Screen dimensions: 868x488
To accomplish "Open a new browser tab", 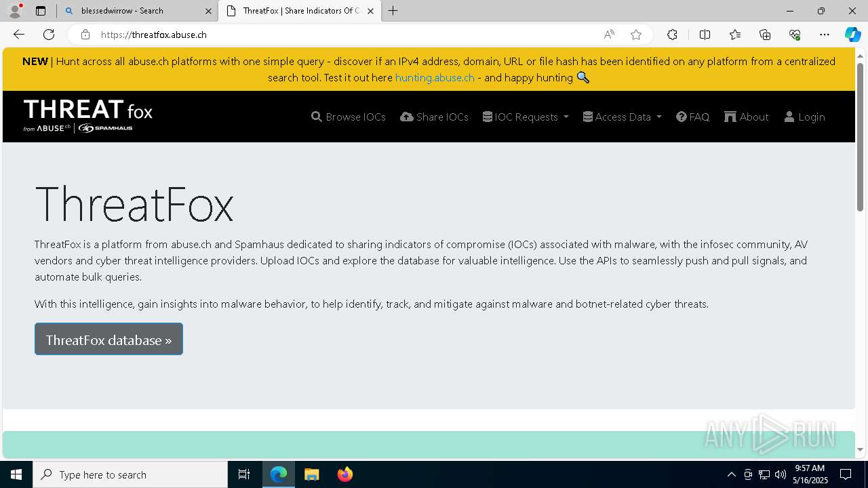I will pos(393,11).
